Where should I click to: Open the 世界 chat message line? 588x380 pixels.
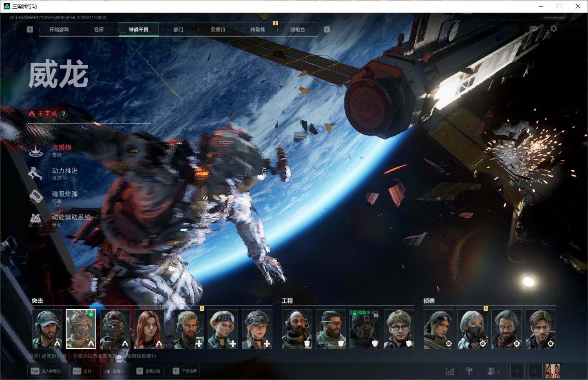point(92,356)
